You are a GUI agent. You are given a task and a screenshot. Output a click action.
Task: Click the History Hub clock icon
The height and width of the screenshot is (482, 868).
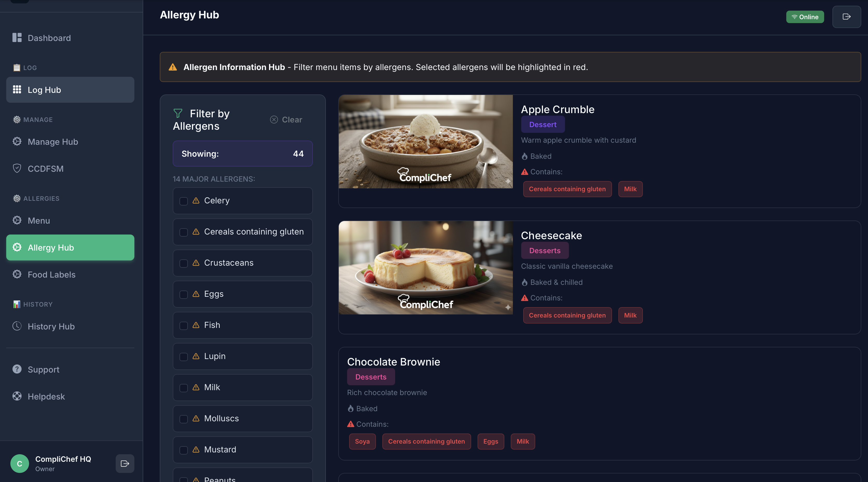pos(17,326)
